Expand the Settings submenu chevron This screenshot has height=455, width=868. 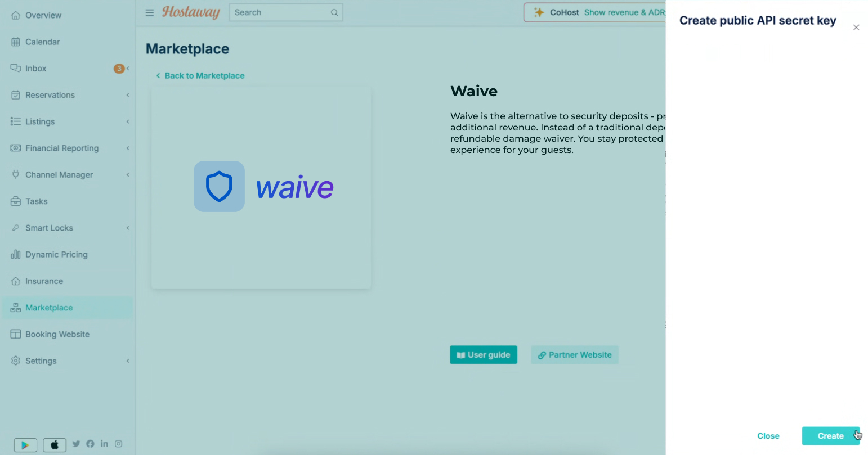128,361
